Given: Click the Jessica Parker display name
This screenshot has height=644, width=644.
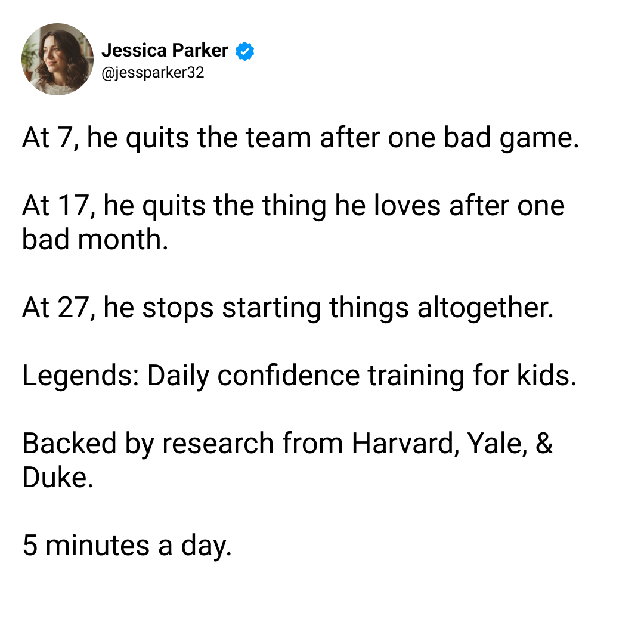Looking at the screenshot, I should pyautogui.click(x=165, y=51).
